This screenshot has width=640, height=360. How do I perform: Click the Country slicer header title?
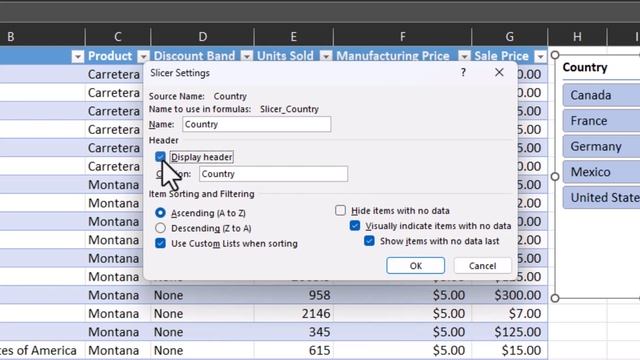585,67
